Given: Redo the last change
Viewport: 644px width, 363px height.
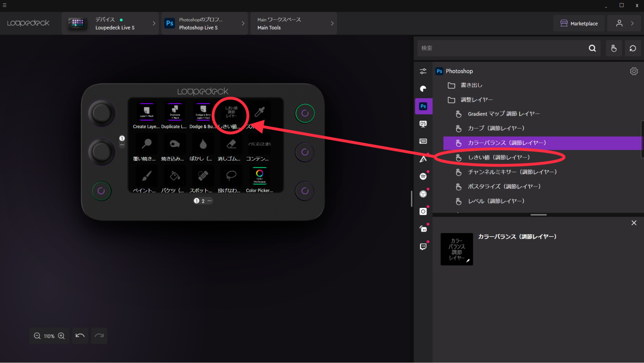Looking at the screenshot, I should coord(99,336).
